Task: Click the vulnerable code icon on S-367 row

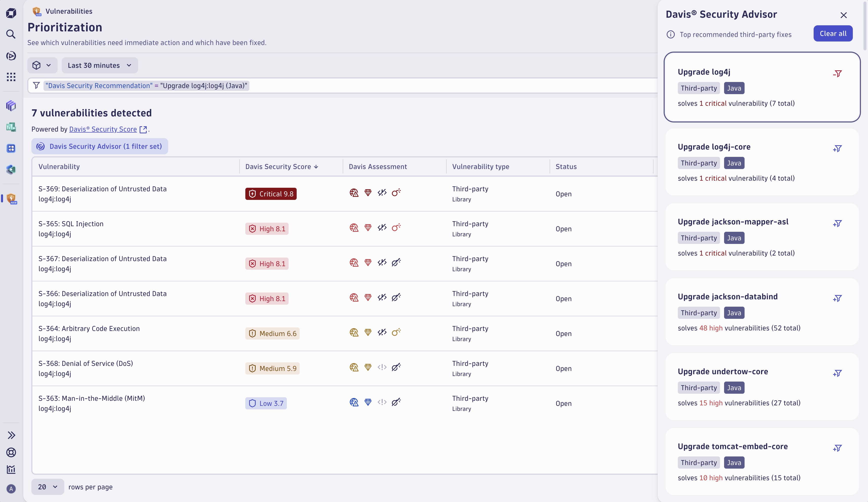Action: click(382, 263)
